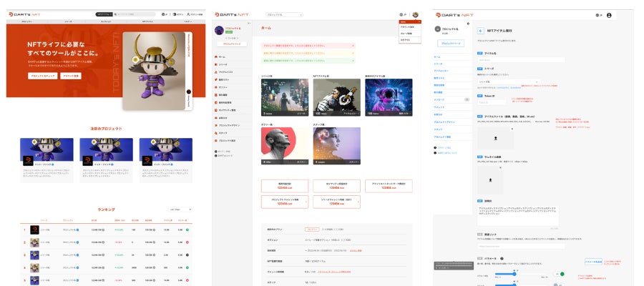Click the back arrow beside NFTアイテム発行 title
644x286 pixels.
pyautogui.click(x=481, y=31)
